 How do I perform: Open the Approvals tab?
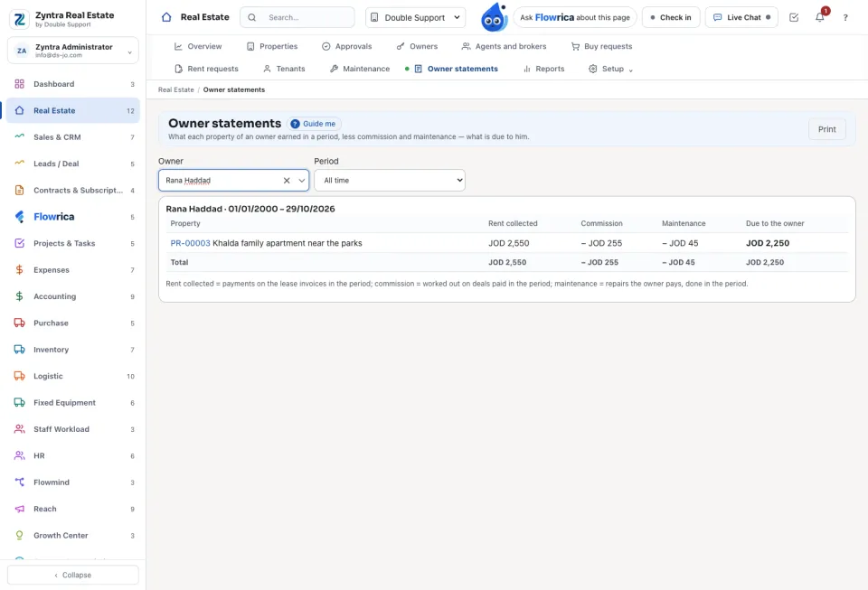click(x=347, y=46)
